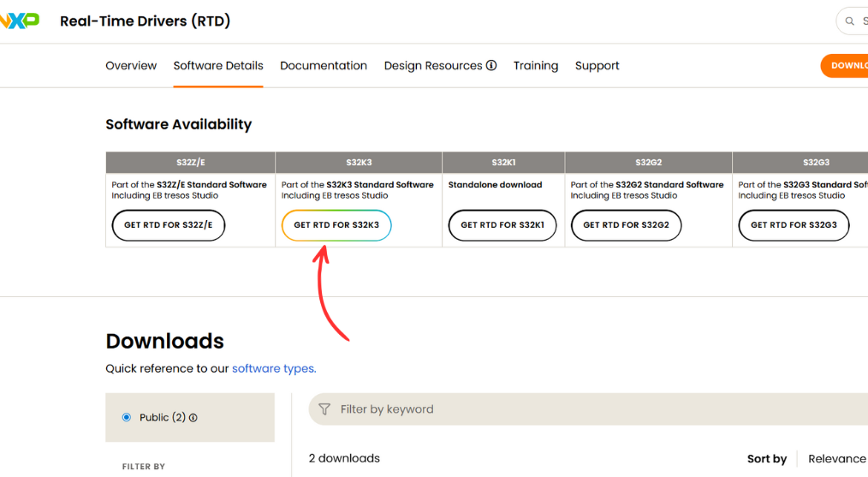Viewport: 868px width, 477px height.
Task: Click the GET RTD FOR S32K3 button
Action: click(x=336, y=225)
